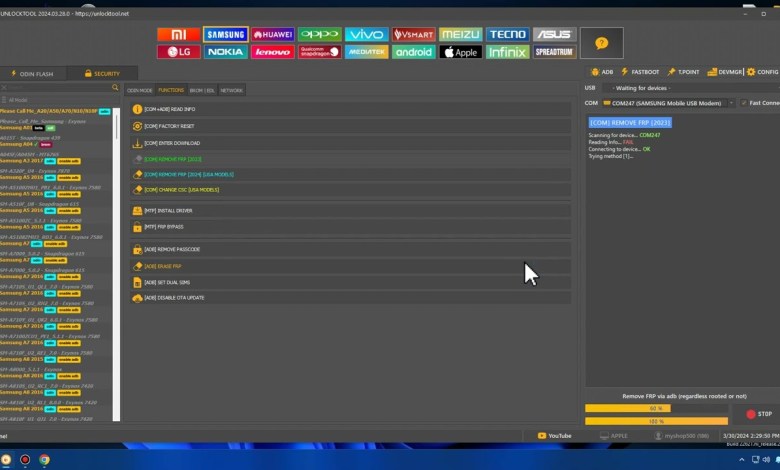This screenshot has width=780, height=470.
Task: Open the ADB tool
Action: tap(602, 72)
